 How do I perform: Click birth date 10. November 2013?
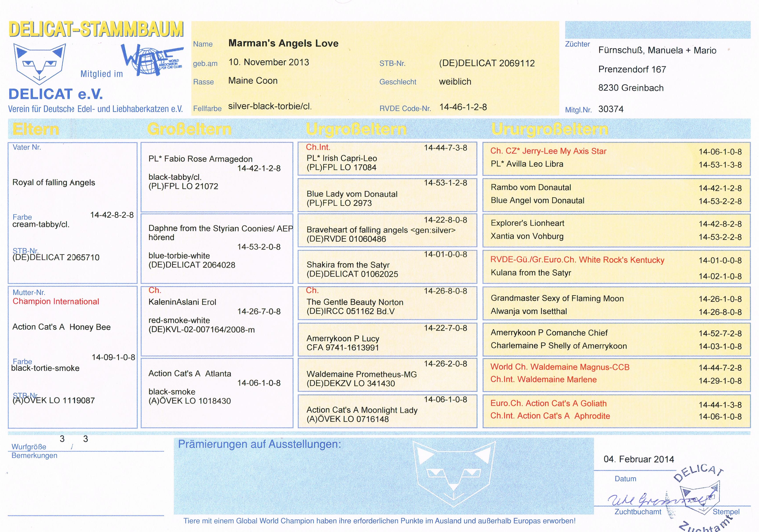(269, 62)
